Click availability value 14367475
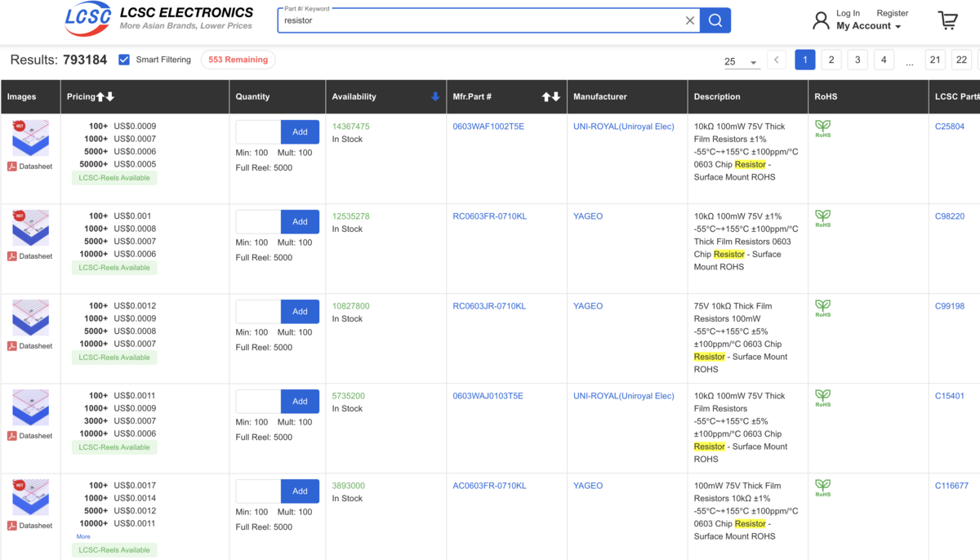Image resolution: width=980 pixels, height=560 pixels. 350,127
